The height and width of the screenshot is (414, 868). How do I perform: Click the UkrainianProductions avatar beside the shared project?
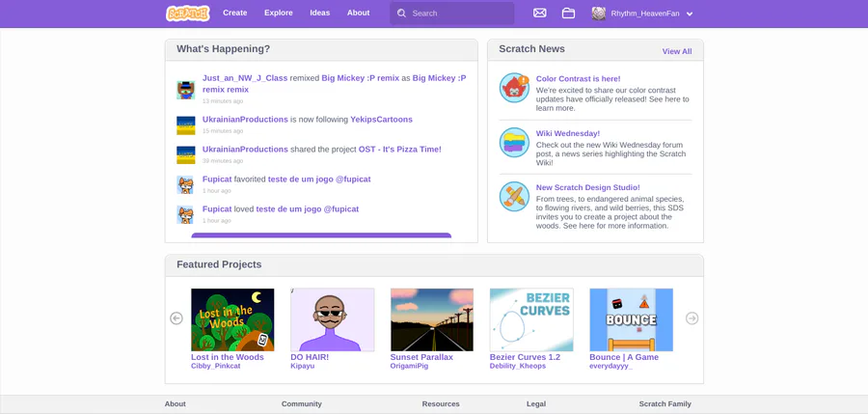pyautogui.click(x=186, y=155)
